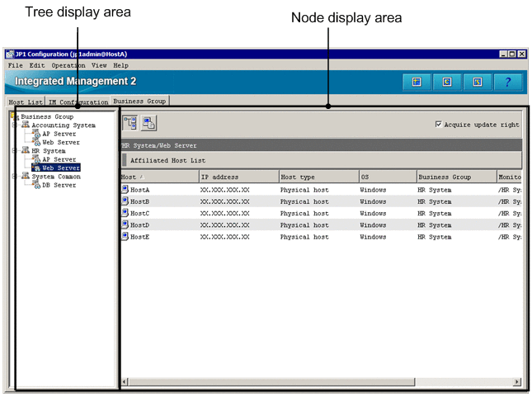Viewport: 532px width, 397px height.
Task: Open the Operation menu
Action: tap(68, 65)
